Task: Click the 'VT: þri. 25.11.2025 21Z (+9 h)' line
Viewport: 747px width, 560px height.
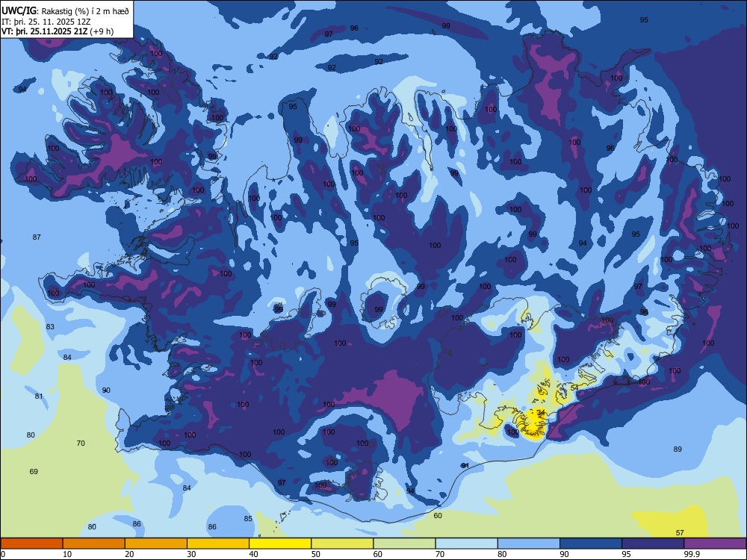Action: tap(58, 32)
